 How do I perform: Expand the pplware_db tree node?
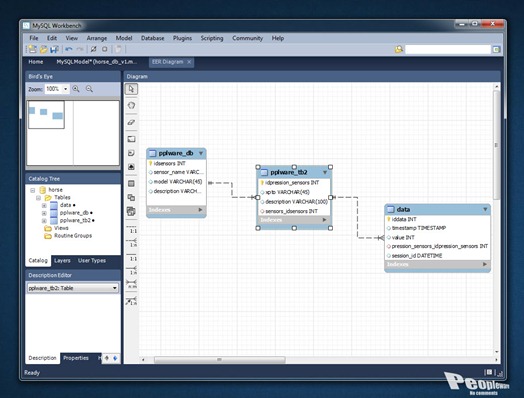pyautogui.click(x=44, y=213)
